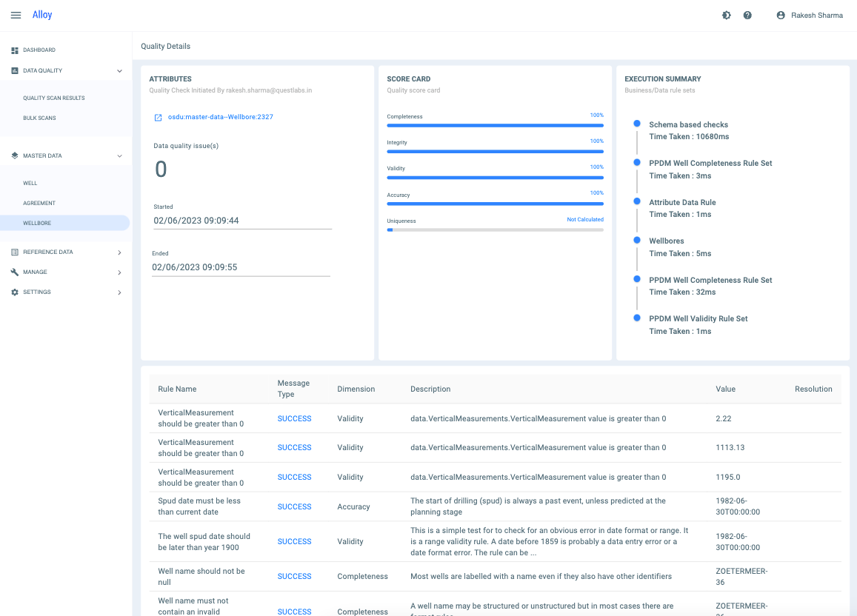The image size is (857, 616).
Task: Toggle the theme brightness icon
Action: tap(727, 16)
